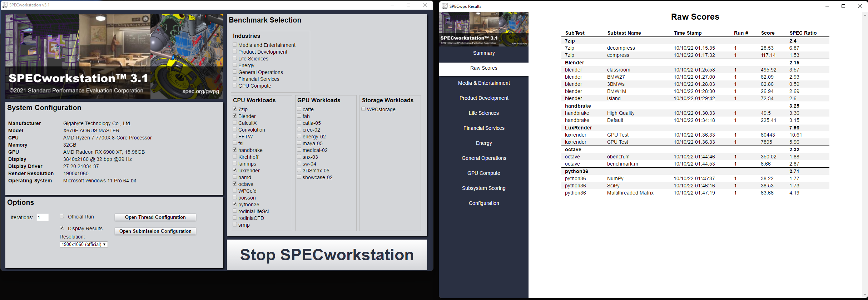Screen dimensions: 868x300
Task: Click the SPECwpc Results window title icon
Action: [445, 6]
